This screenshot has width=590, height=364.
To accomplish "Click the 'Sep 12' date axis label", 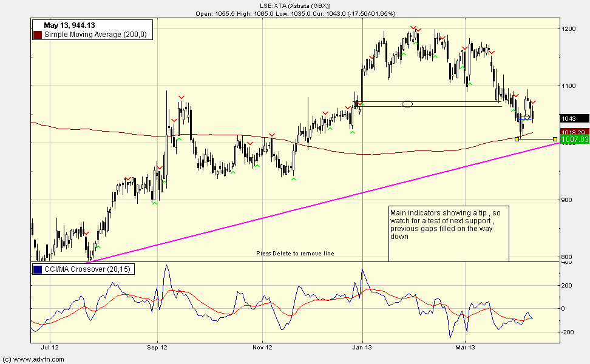I will (x=157, y=348).
